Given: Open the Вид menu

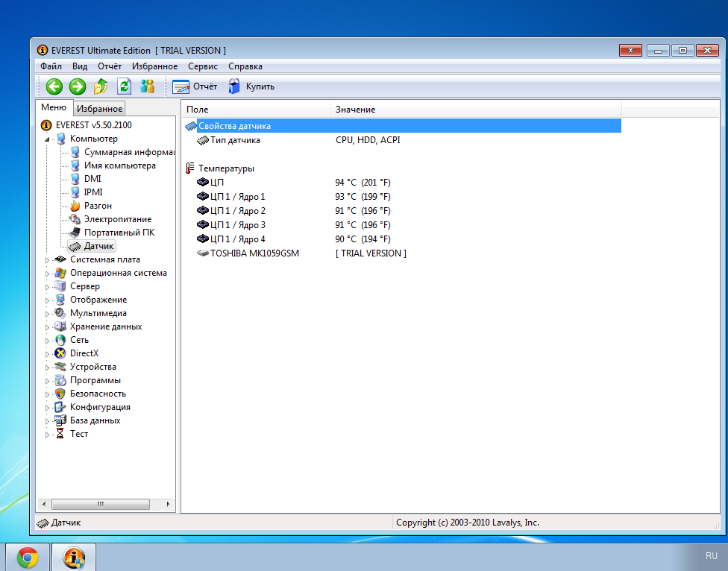Looking at the screenshot, I should [80, 66].
